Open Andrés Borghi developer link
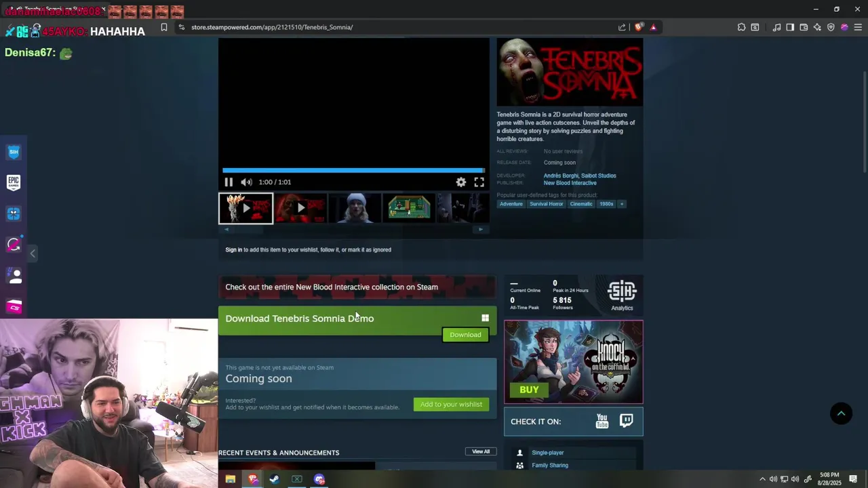 [x=560, y=176]
